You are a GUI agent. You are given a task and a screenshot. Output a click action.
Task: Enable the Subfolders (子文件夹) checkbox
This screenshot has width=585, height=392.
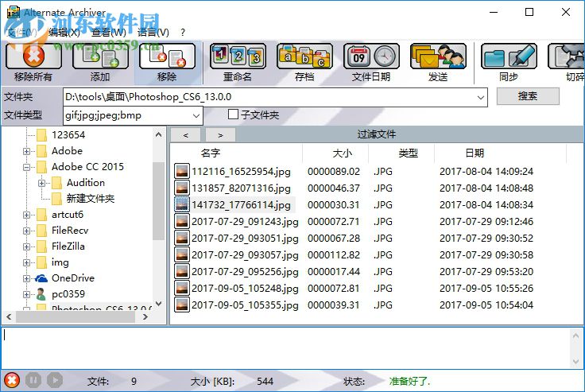233,114
